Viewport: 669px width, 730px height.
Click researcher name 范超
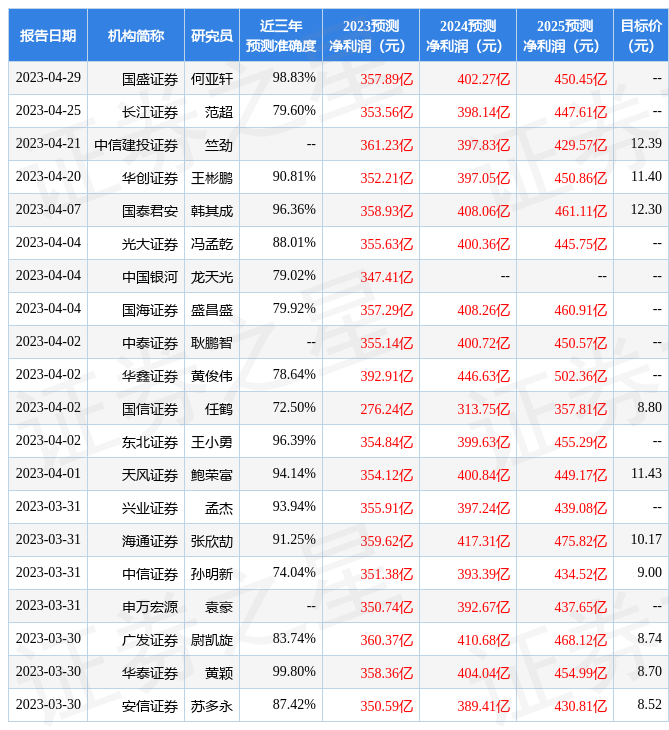pyautogui.click(x=219, y=112)
